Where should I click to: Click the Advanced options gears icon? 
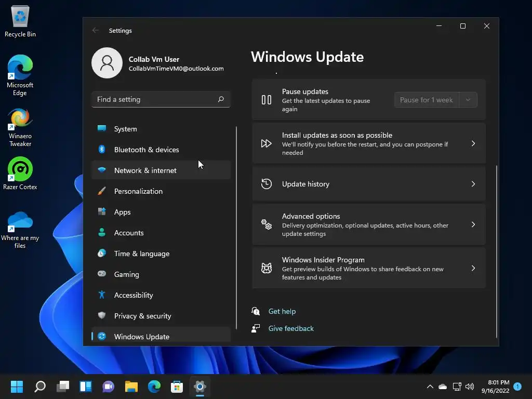tap(267, 224)
